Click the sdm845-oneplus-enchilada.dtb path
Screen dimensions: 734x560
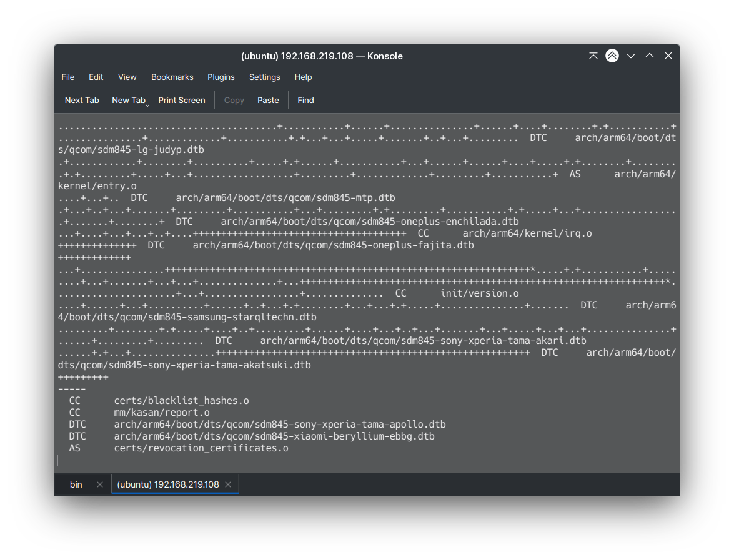(x=370, y=222)
